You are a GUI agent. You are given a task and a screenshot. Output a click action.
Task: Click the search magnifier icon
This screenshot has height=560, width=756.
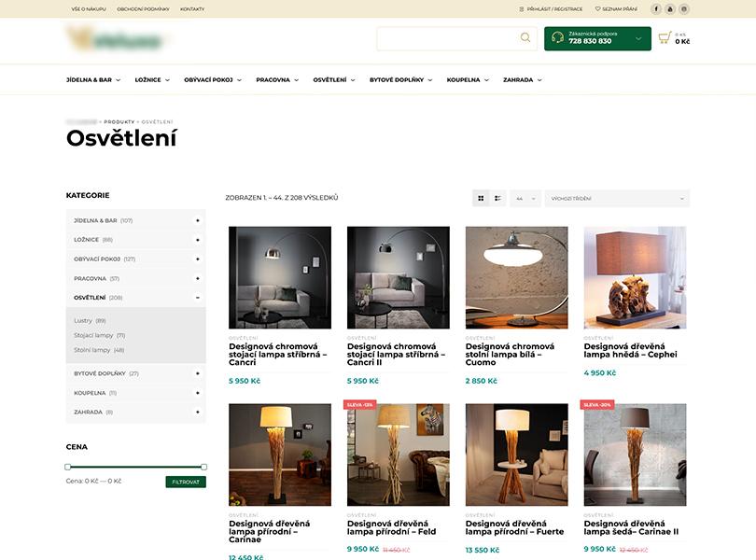tap(525, 37)
